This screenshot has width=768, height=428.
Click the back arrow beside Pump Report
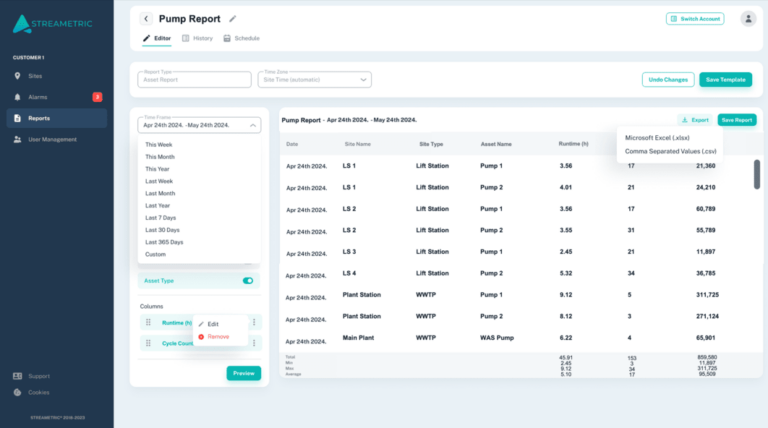pos(146,19)
